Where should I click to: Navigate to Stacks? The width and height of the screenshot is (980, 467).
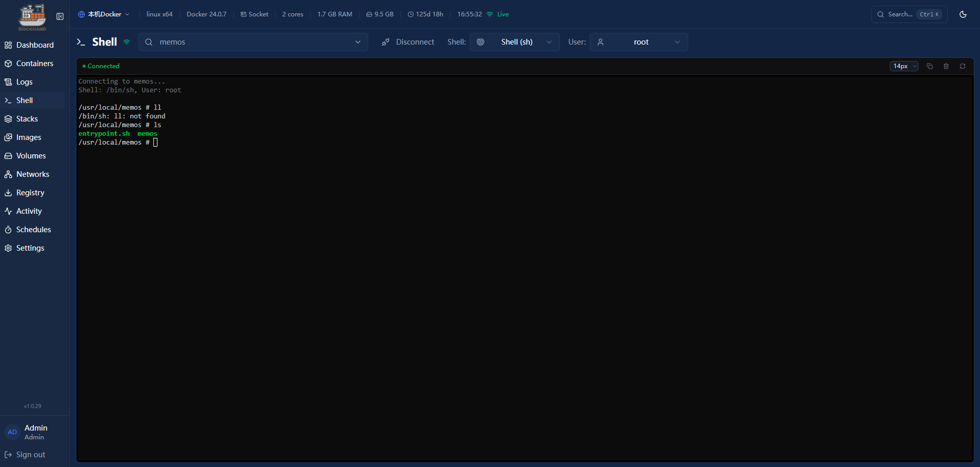[34, 119]
